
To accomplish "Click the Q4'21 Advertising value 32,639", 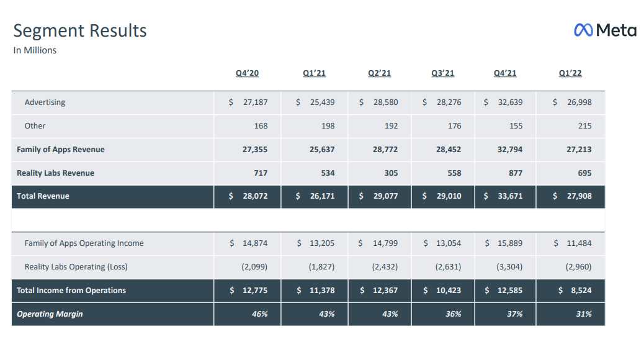I will click(510, 102).
